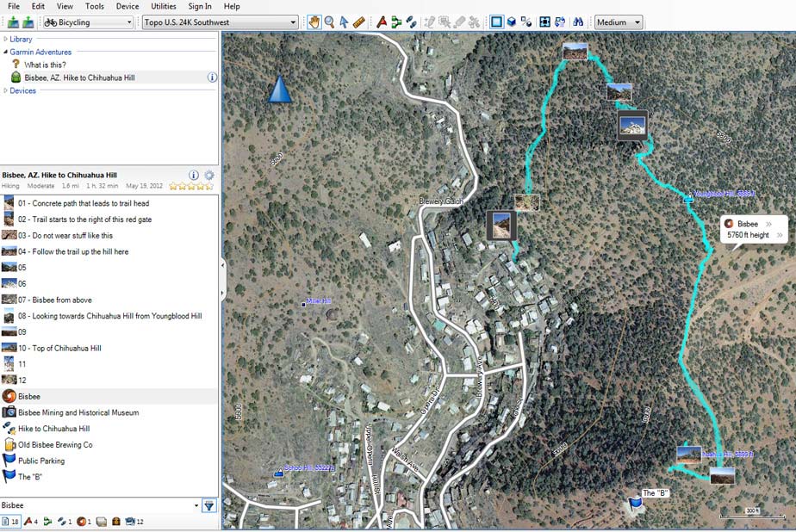Image resolution: width=796 pixels, height=532 pixels.
Task: Open the Topo U.S. 24K Southwest map dropdown
Action: point(220,22)
